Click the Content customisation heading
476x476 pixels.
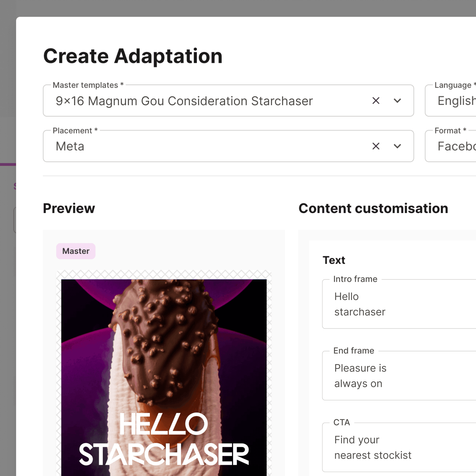pos(373,208)
